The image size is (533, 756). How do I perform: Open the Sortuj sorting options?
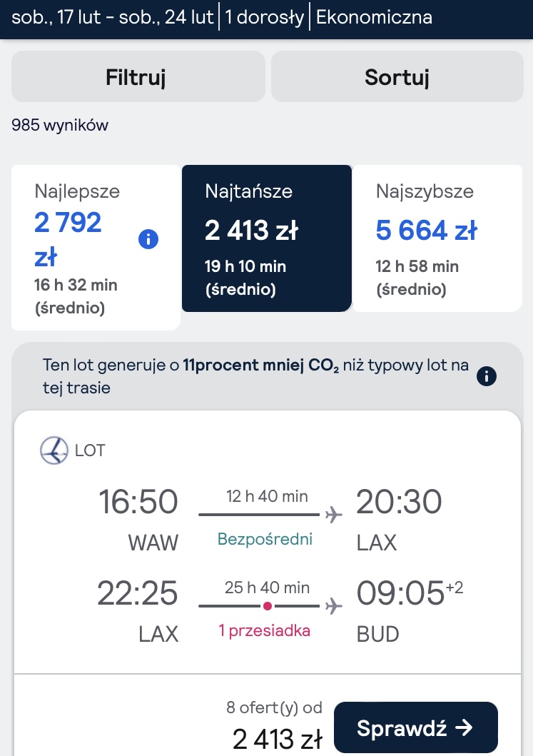click(397, 76)
